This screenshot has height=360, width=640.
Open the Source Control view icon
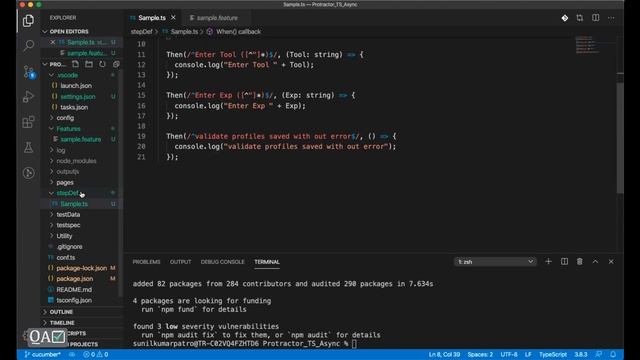click(28, 72)
